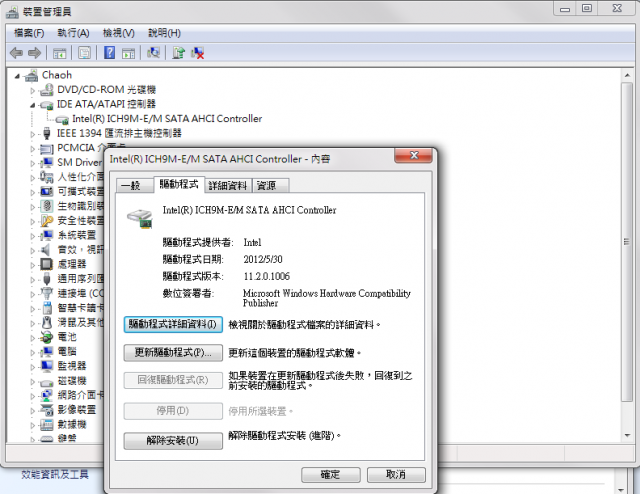This screenshot has height=494, width=640.
Task: Select the Chaoh computer root node icon
Action: click(x=31, y=76)
